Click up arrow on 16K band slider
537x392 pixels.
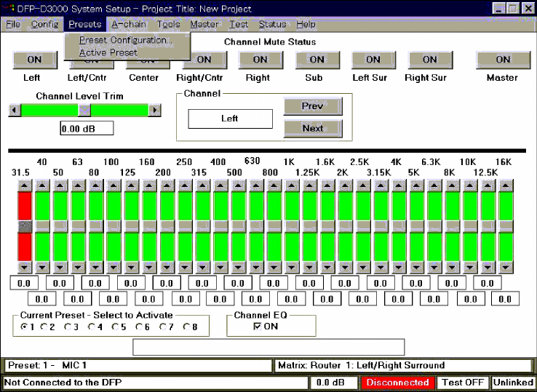(505, 185)
